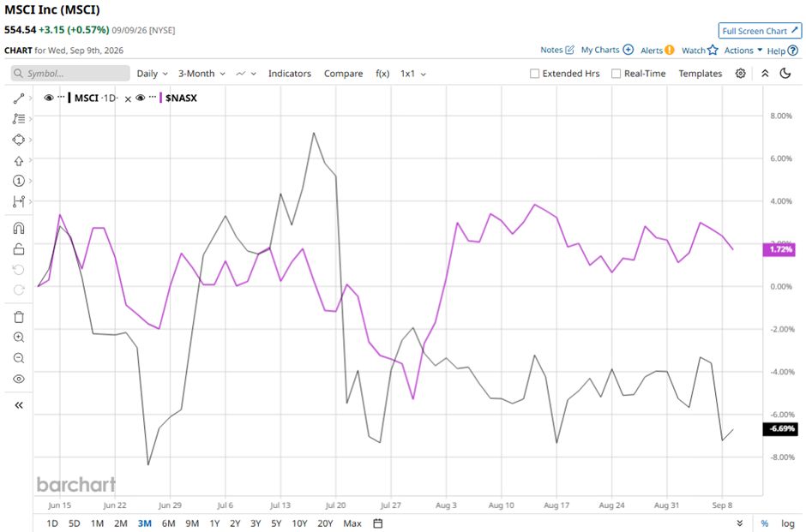Switch to dark mode moon icon
The width and height of the screenshot is (806, 532).
point(785,74)
